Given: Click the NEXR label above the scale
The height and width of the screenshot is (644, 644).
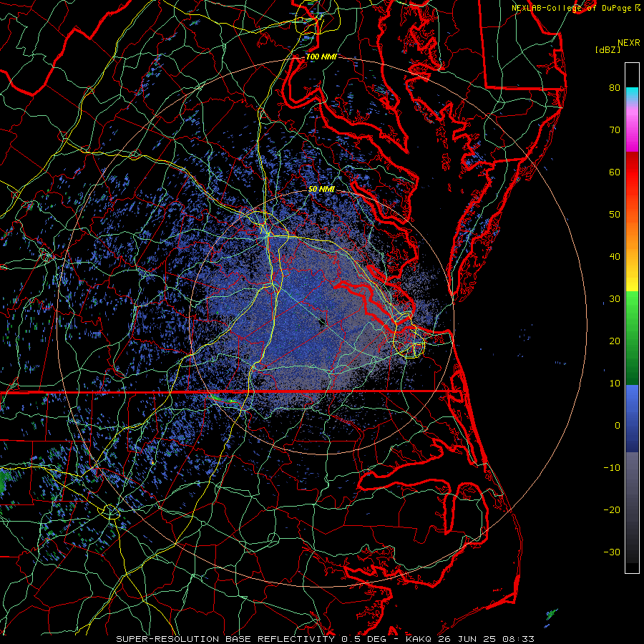Looking at the screenshot, I should [628, 43].
